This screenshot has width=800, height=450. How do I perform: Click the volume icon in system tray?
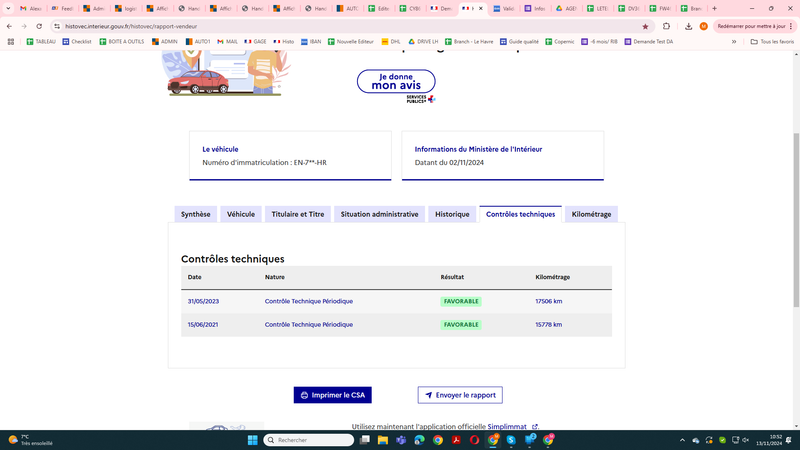click(x=746, y=440)
